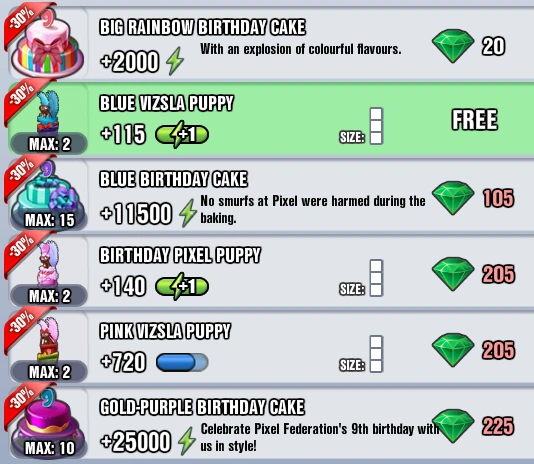534x464 pixels.
Task: Click Pink Vizsla Puppy green gem icon
Action: (x=453, y=350)
